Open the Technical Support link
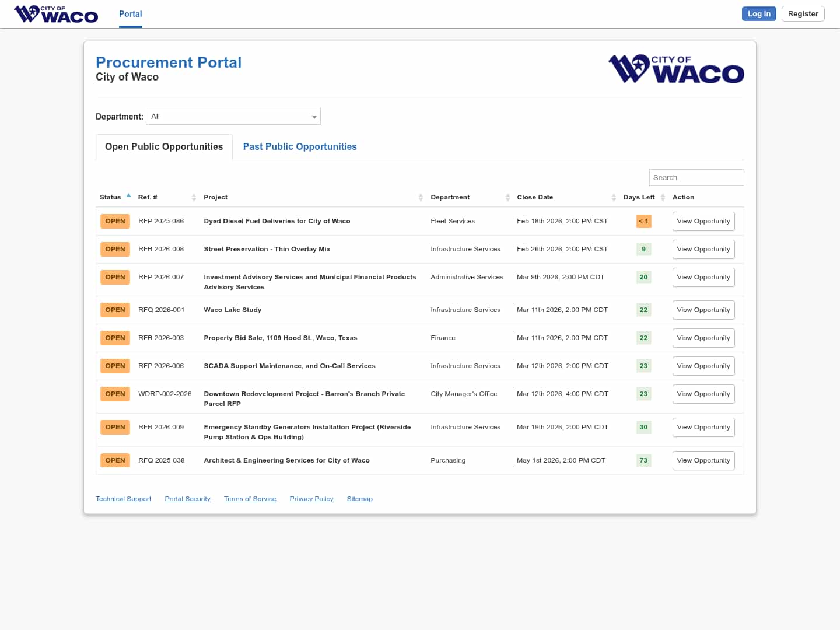840x630 pixels. pos(124,499)
